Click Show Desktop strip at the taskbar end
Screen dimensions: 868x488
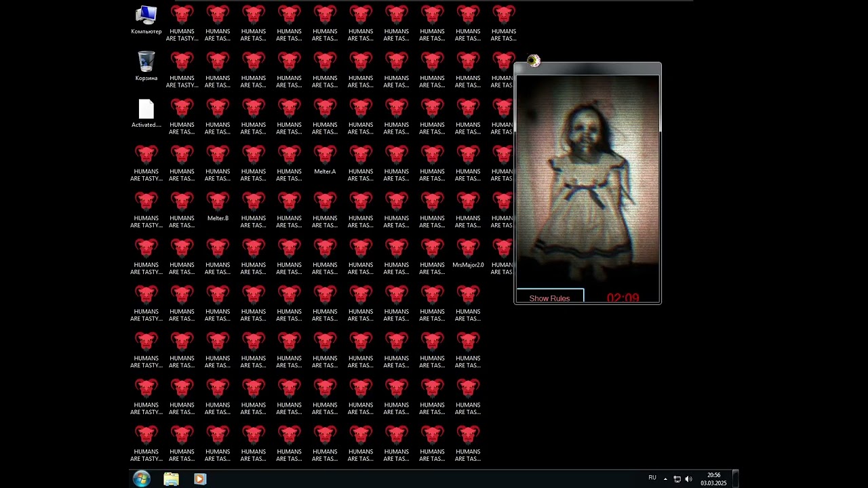point(735,479)
